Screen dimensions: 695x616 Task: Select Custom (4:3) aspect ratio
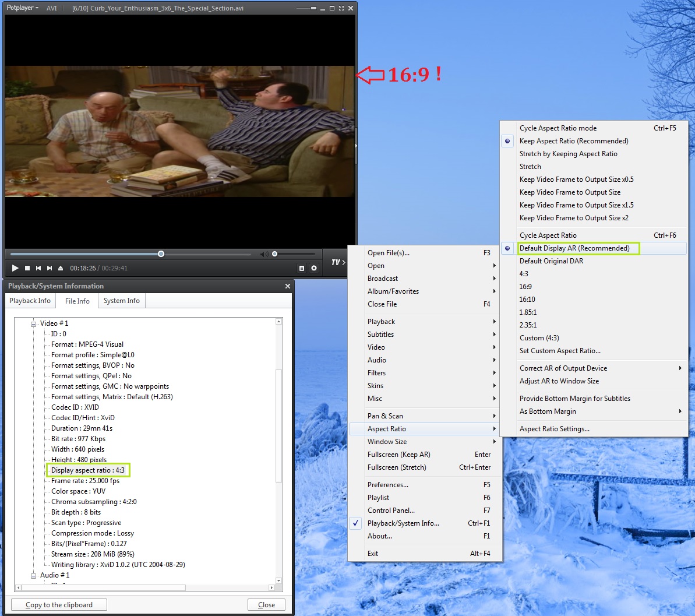click(594, 339)
